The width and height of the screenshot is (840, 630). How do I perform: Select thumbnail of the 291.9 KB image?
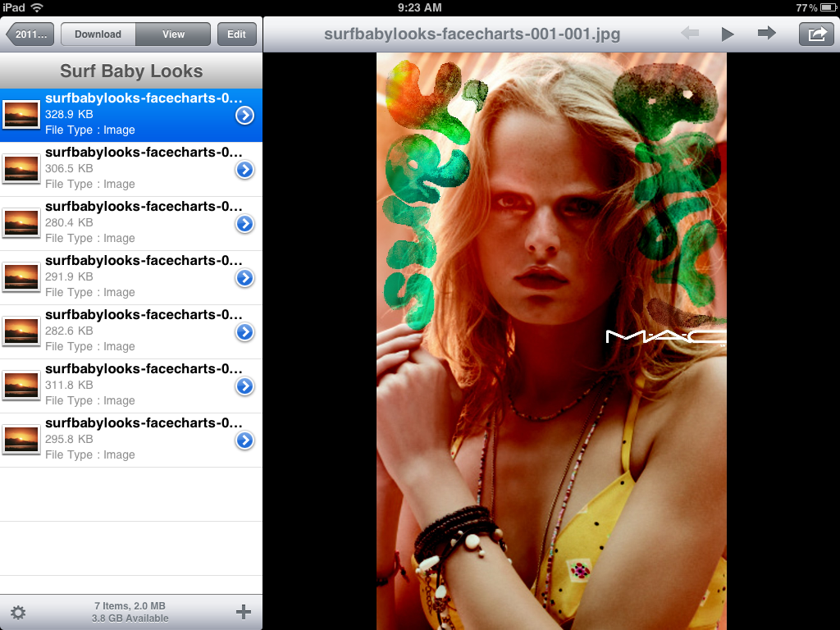point(21,277)
